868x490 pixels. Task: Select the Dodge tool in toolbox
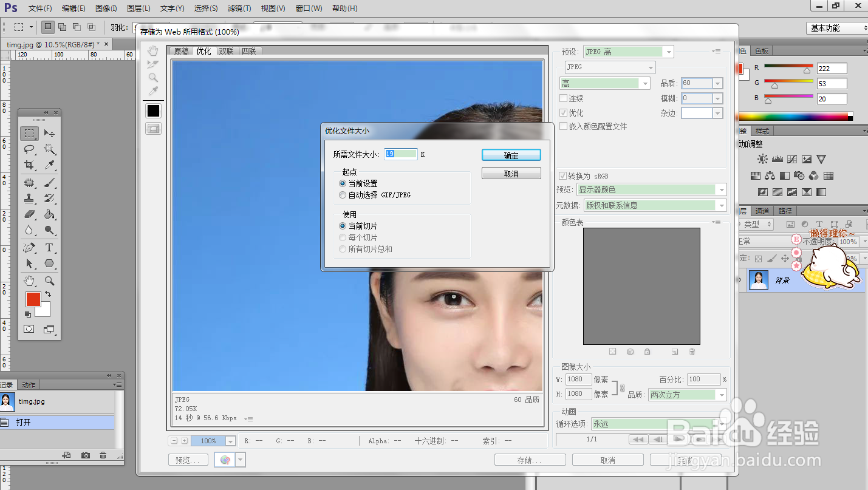pyautogui.click(x=49, y=230)
